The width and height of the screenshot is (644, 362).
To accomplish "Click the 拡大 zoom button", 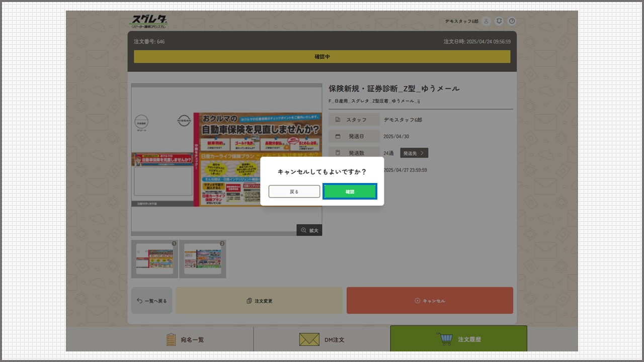I will (309, 230).
